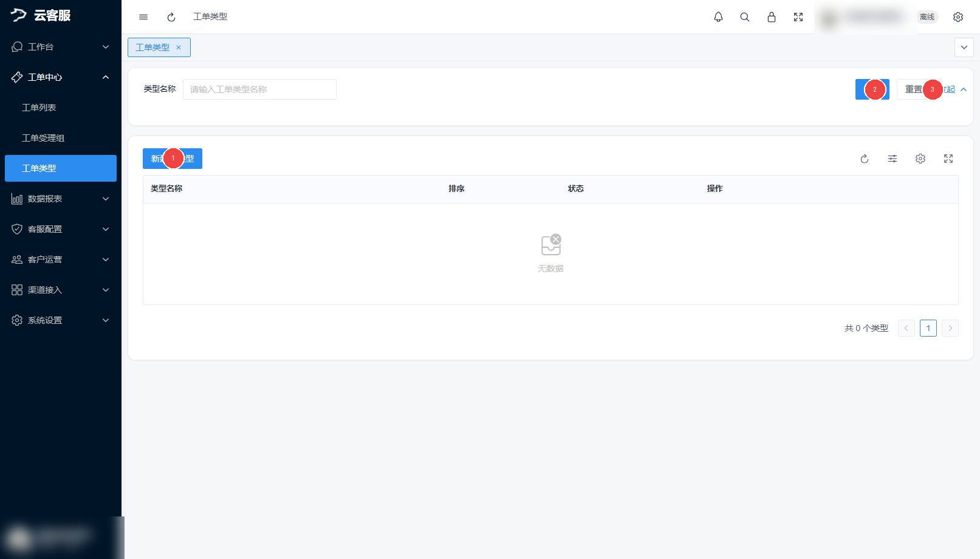Click the 操作 column header
Viewport: 980px width, 559px height.
[715, 189]
